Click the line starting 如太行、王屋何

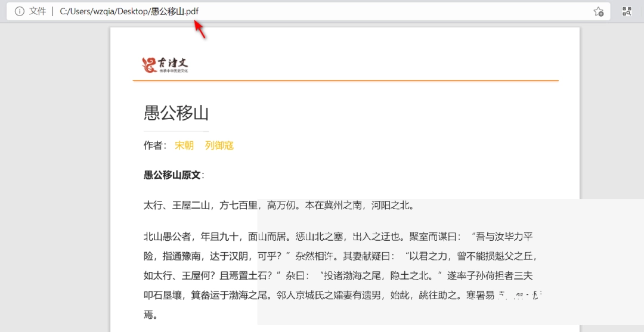[x=338, y=276]
